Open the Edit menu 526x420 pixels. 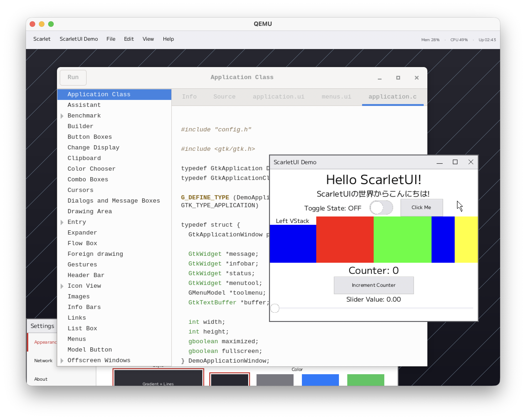coord(128,39)
